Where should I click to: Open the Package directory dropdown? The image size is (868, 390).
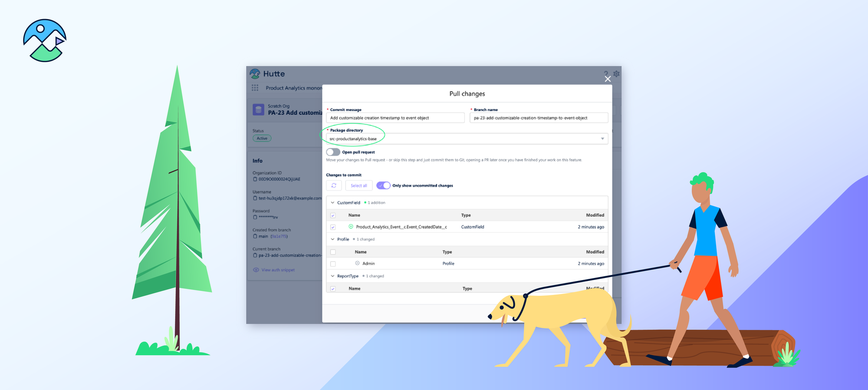tap(467, 139)
